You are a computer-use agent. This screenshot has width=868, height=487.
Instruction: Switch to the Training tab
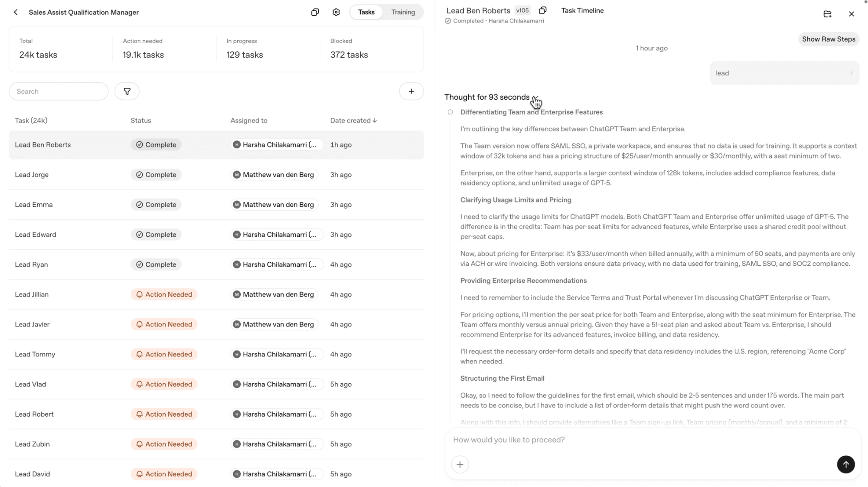coord(403,12)
